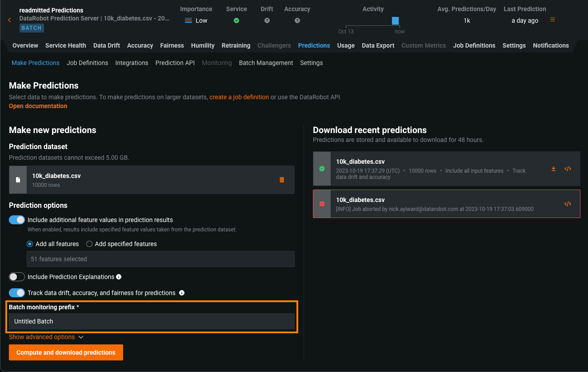
Task: Select the Add specified features radio button
Action: pos(89,244)
